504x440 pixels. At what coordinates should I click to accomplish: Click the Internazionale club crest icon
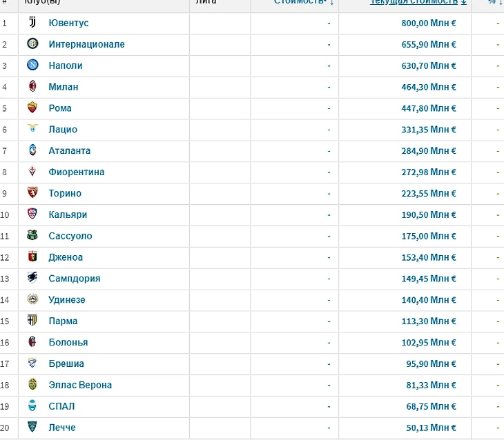coord(32,44)
